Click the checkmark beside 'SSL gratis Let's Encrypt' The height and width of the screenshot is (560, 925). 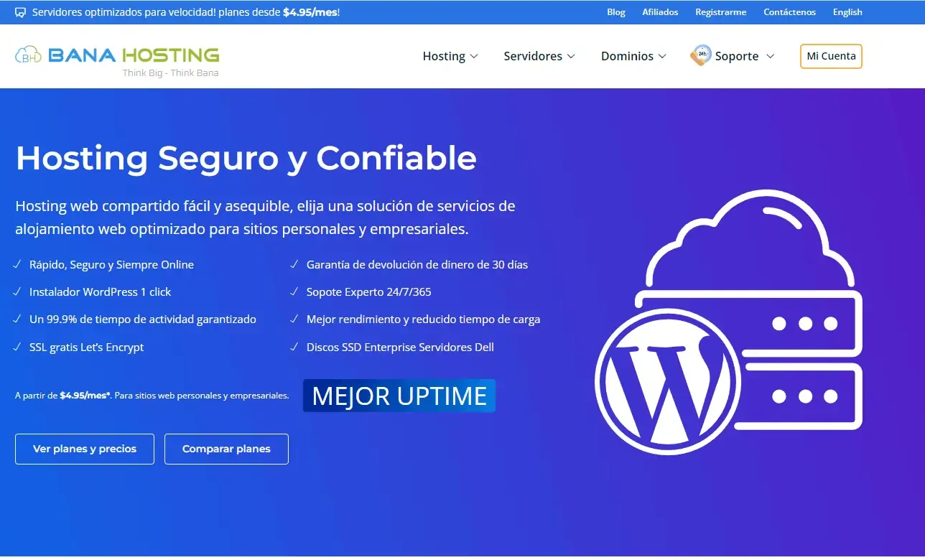tap(17, 347)
